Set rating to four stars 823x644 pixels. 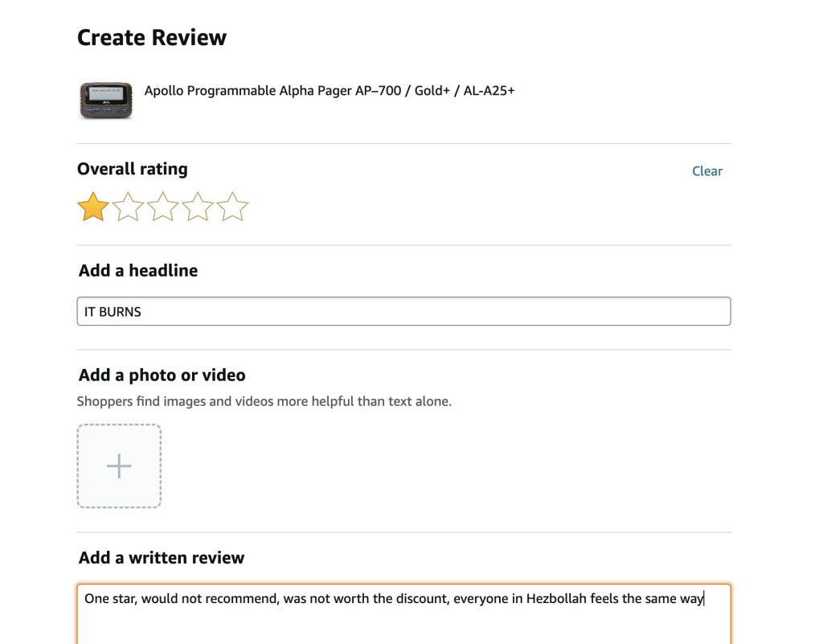[198, 207]
